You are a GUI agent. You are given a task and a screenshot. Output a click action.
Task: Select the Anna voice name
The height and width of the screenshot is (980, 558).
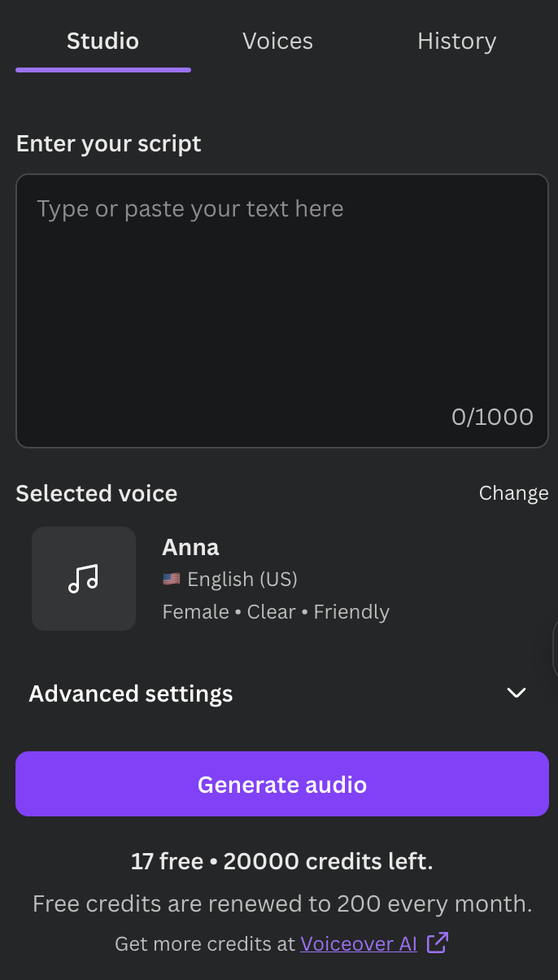coord(191,547)
